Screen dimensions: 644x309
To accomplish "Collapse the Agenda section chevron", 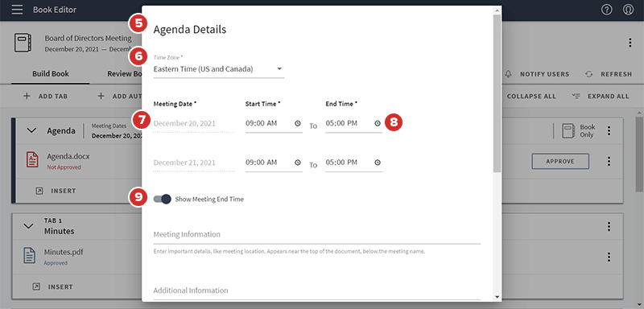I will [31, 130].
